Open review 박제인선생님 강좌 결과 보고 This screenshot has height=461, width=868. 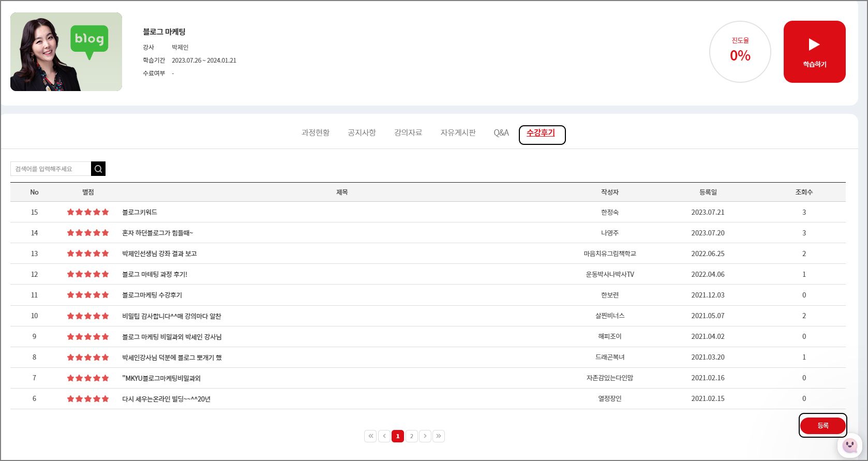(159, 254)
